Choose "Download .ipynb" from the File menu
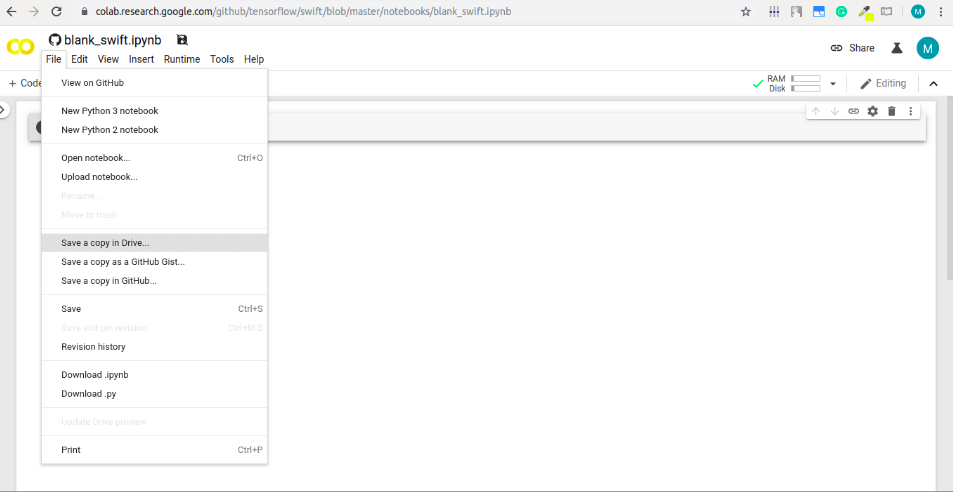This screenshot has width=953, height=492. (x=94, y=375)
